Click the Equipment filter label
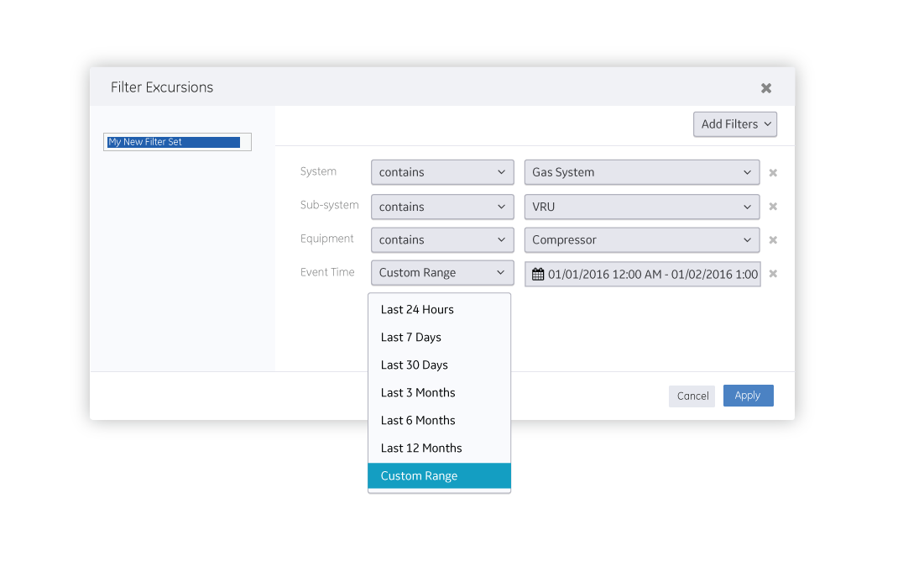Viewport: 924px width, 572px height. pos(327,239)
